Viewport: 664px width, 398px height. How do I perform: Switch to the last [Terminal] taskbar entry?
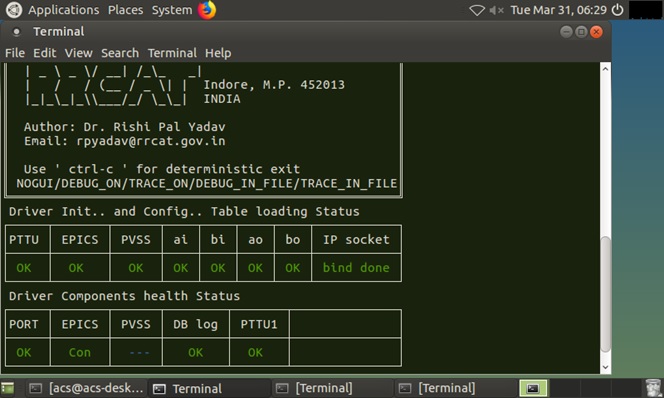455,388
